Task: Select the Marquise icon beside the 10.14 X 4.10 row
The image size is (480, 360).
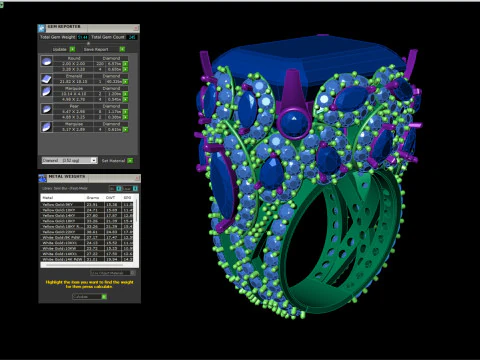Action: [47, 91]
